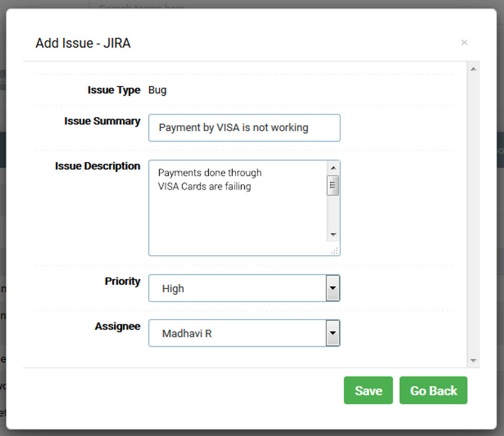Click the Issue Summary label
This screenshot has width=504, height=436.
click(x=102, y=121)
